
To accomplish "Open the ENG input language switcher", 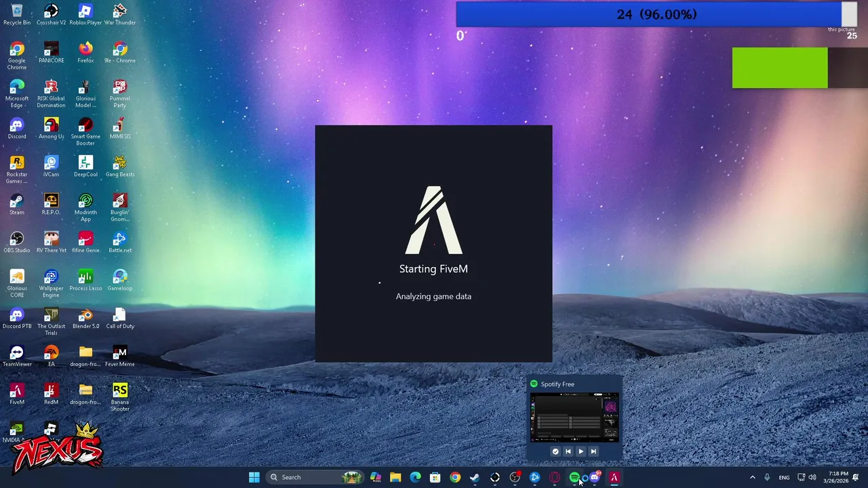I will [x=784, y=477].
